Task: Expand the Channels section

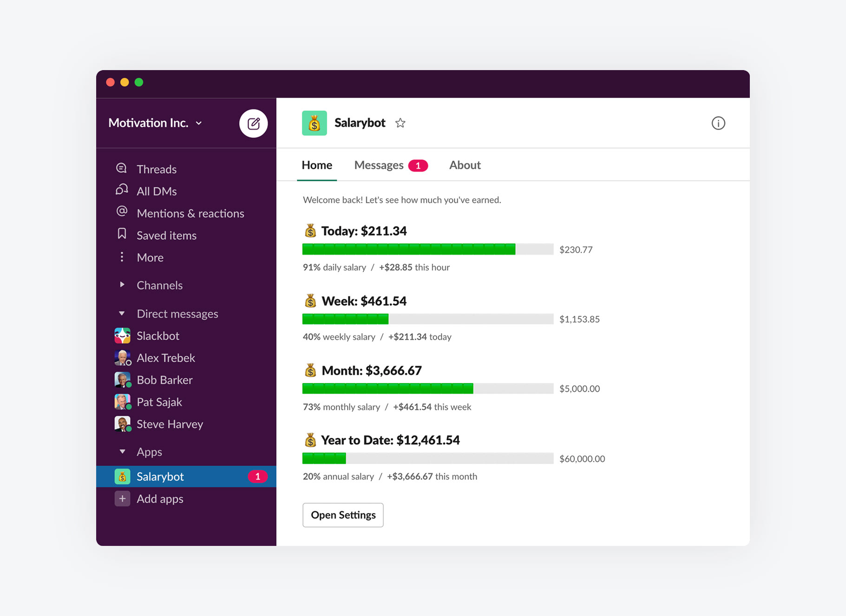Action: click(122, 285)
